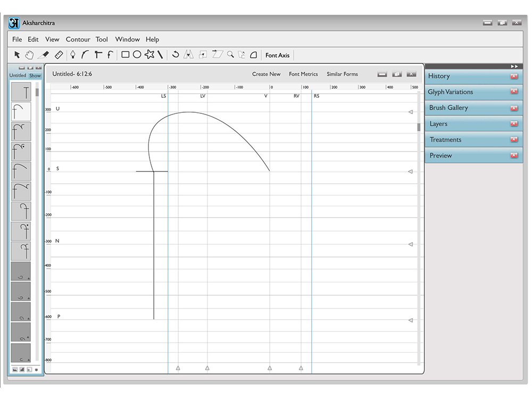Image resolution: width=532 pixels, height=399 pixels.
Task: Pick the Star shape tool
Action: coord(149,54)
